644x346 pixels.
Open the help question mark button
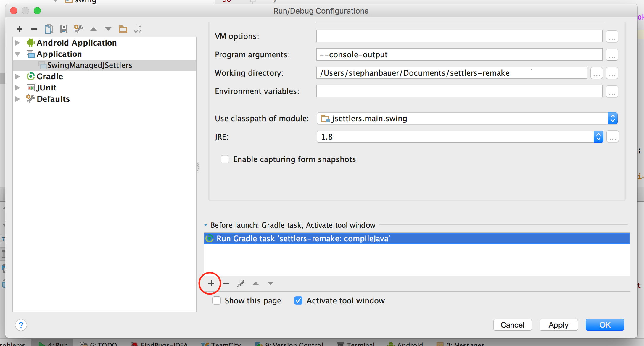tap(21, 325)
